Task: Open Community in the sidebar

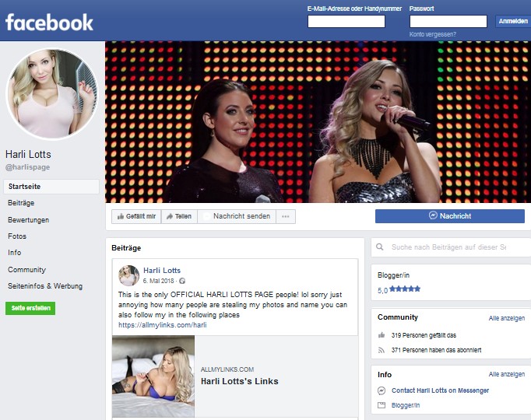Action: 26,270
